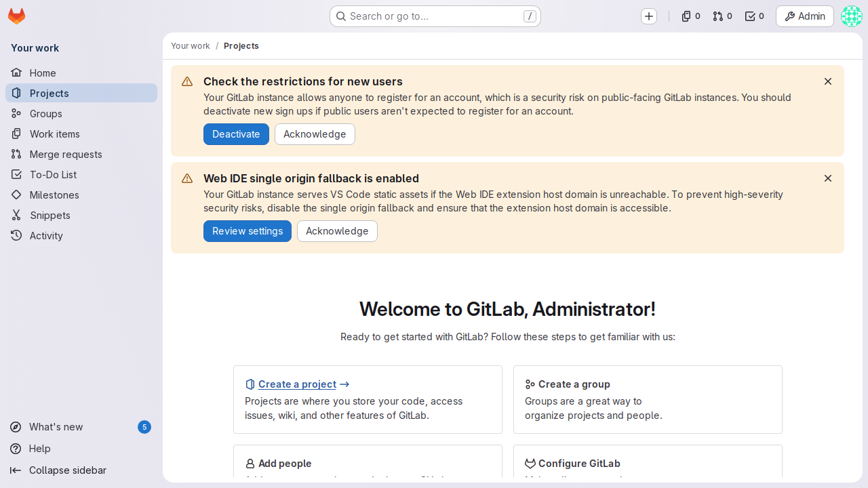Click Deactivate sign ups button
The image size is (868, 488).
click(x=236, y=134)
